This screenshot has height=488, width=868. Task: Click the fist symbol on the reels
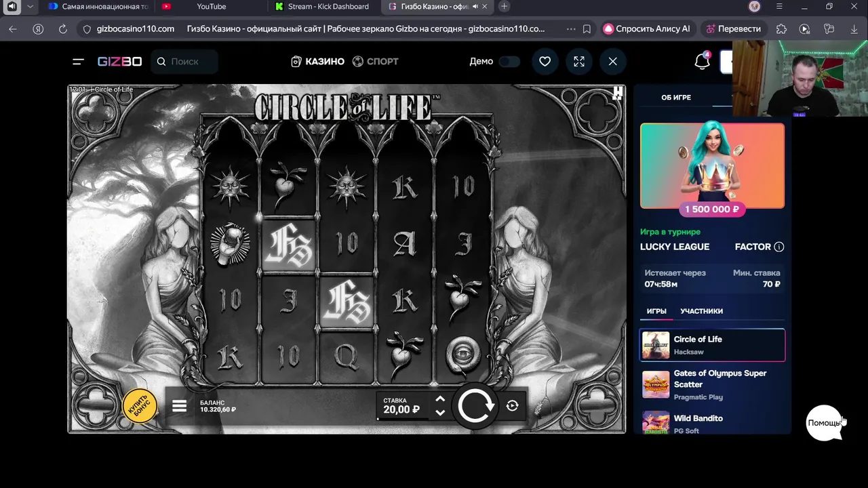[230, 245]
